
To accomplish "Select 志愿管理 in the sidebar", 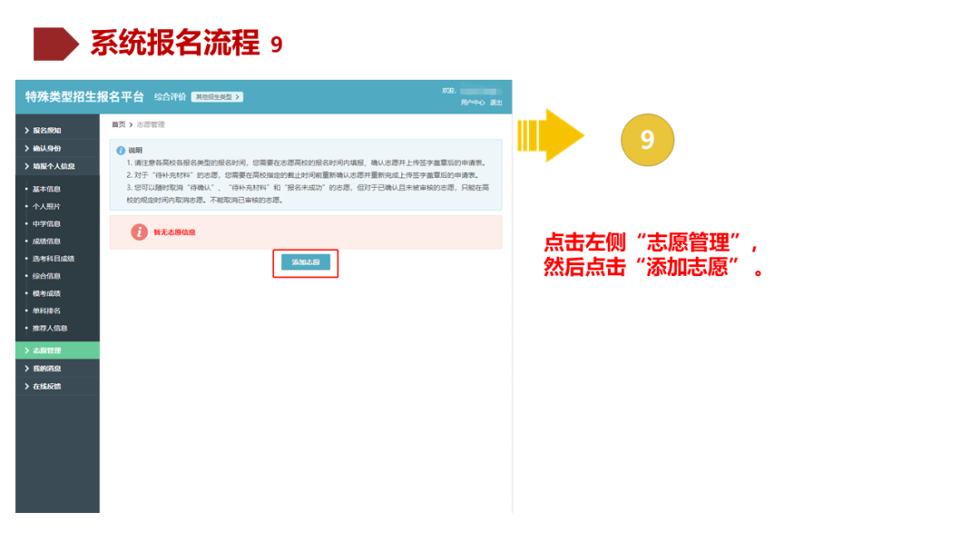I will pyautogui.click(x=43, y=349).
